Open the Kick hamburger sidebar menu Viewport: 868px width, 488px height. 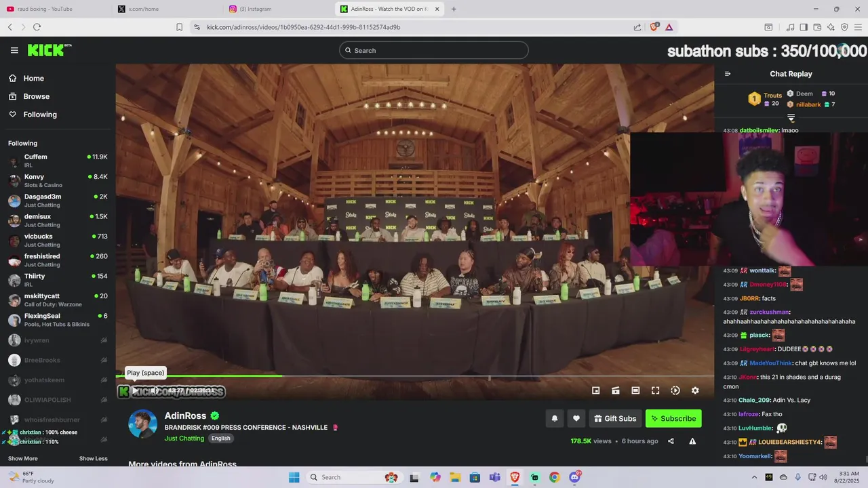[14, 50]
